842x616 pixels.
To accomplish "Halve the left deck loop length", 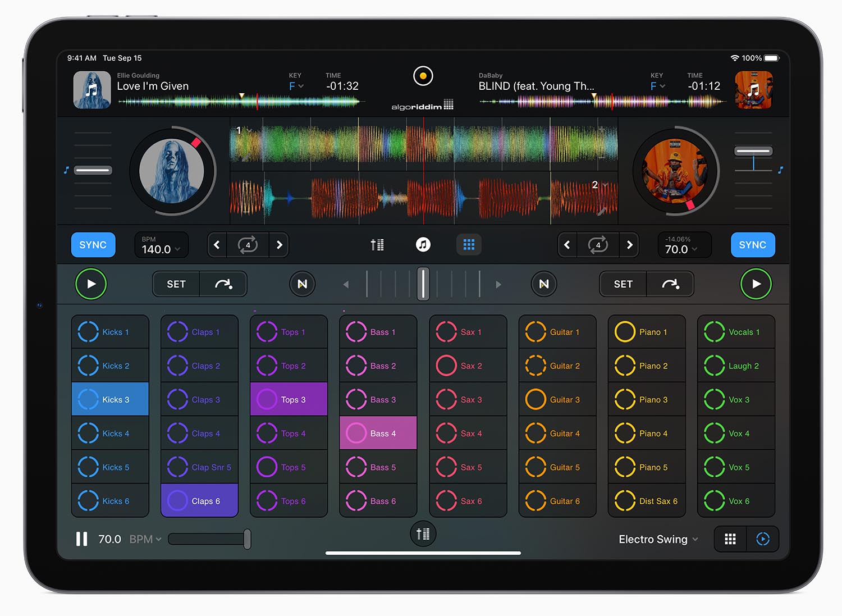I will click(217, 245).
